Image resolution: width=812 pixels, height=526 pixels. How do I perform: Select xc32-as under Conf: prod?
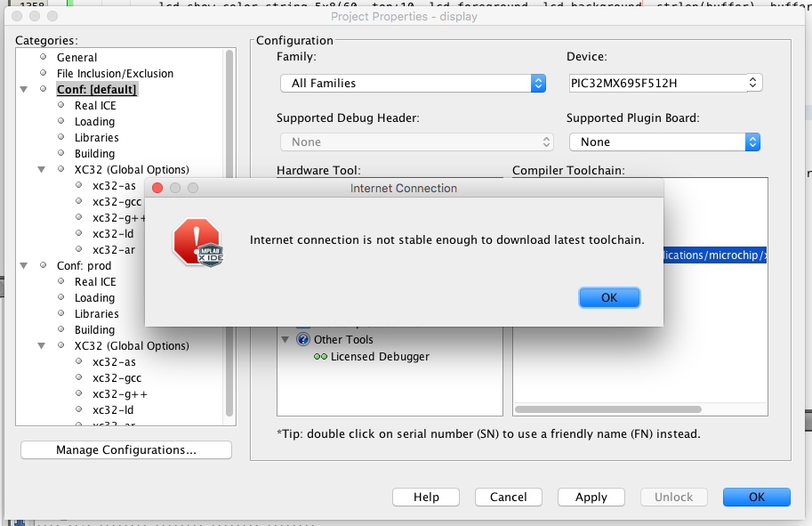[114, 362]
